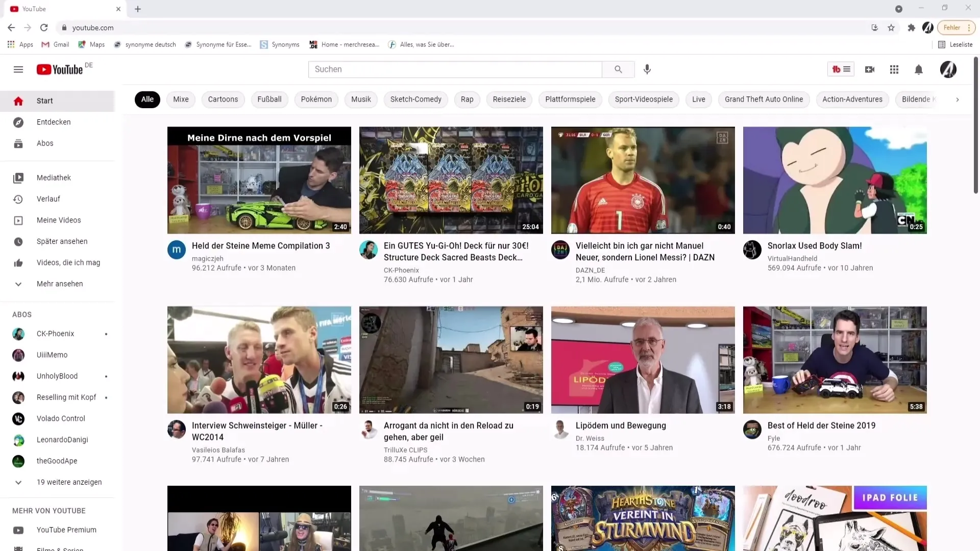Select the Fußball filter chip

269,99
